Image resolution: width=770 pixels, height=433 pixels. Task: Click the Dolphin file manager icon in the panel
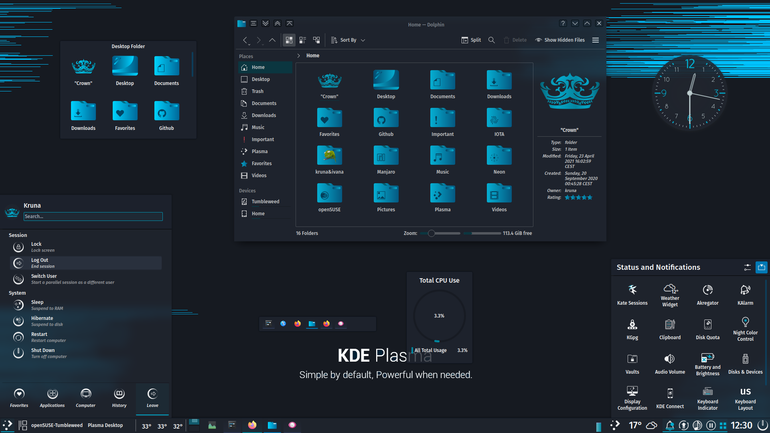coord(272,425)
